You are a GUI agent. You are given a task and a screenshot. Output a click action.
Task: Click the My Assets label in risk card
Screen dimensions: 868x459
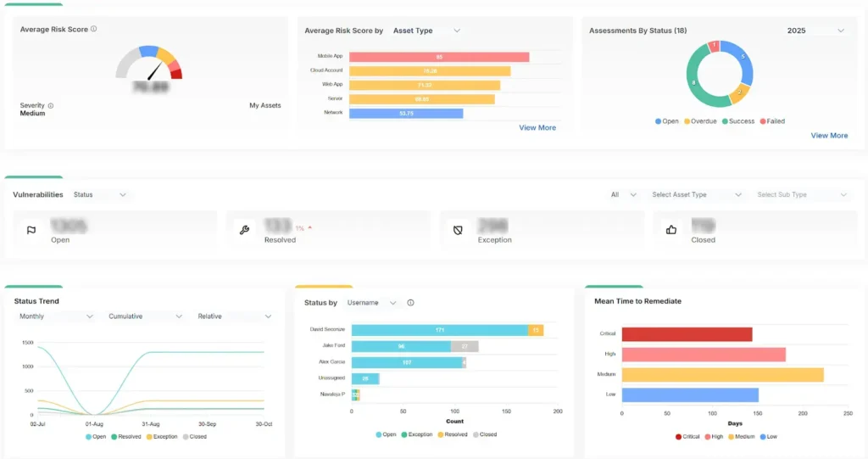(265, 105)
